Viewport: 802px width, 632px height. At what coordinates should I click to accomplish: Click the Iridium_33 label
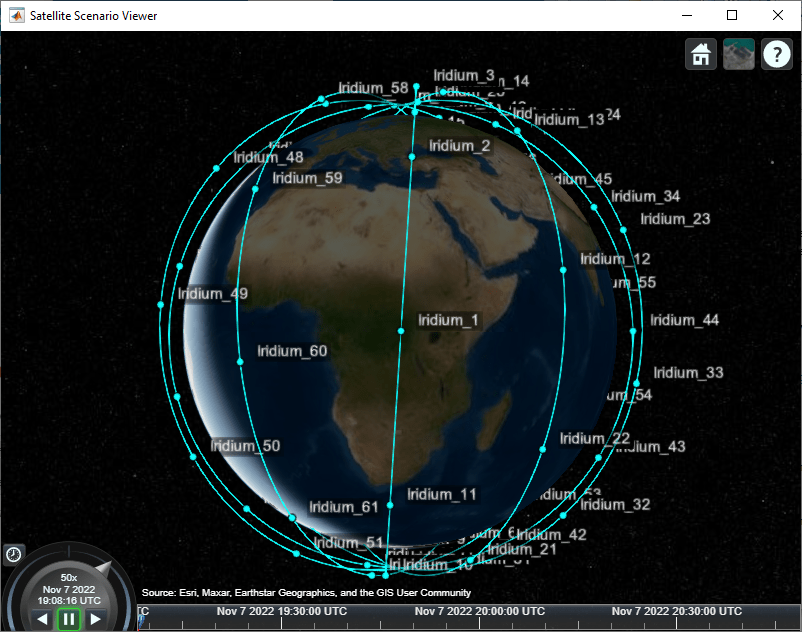click(688, 373)
